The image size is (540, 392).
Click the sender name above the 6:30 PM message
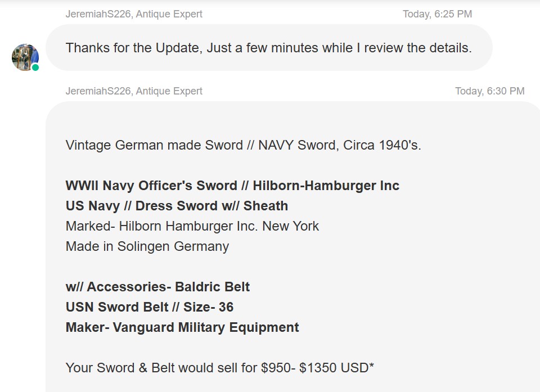(x=134, y=91)
